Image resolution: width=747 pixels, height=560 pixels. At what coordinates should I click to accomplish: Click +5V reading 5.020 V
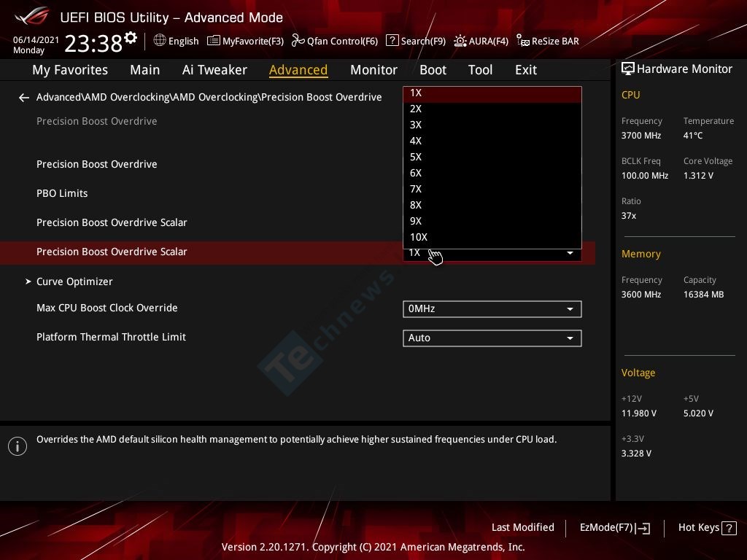(x=698, y=414)
